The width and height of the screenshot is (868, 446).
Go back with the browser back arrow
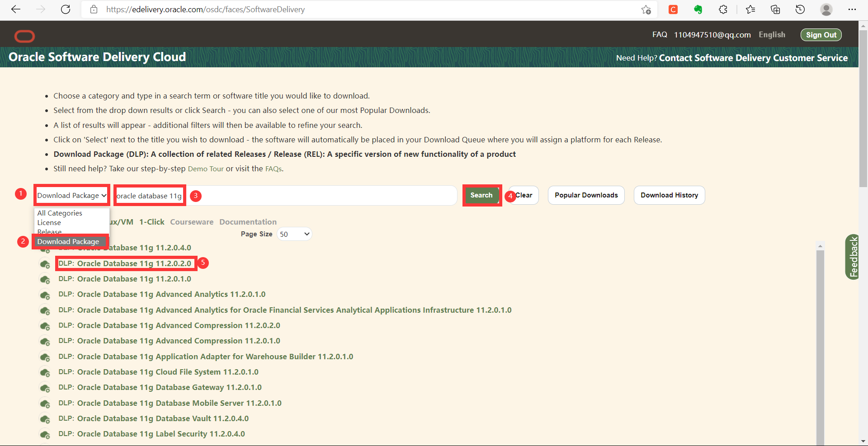16,9
